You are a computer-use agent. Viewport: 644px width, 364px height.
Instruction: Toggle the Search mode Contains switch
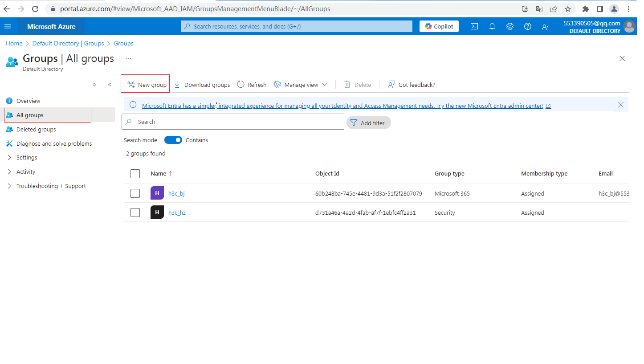point(173,140)
